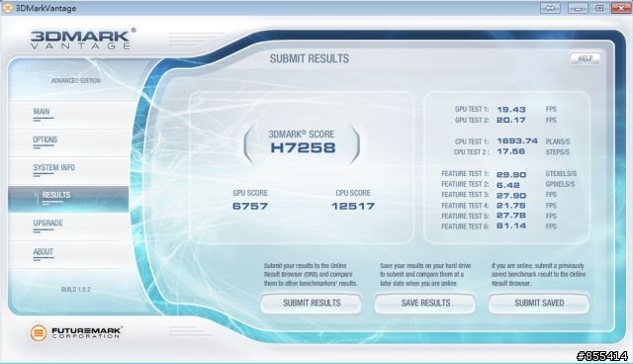633x364 pixels.
Task: Click the Submit Results button
Action: [312, 303]
